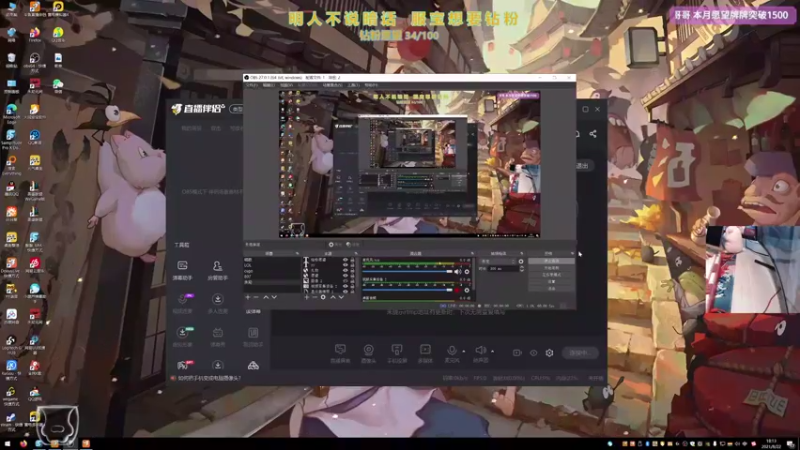Move selected OBS source down
Screen dimensions: 800x450
tap(341, 297)
